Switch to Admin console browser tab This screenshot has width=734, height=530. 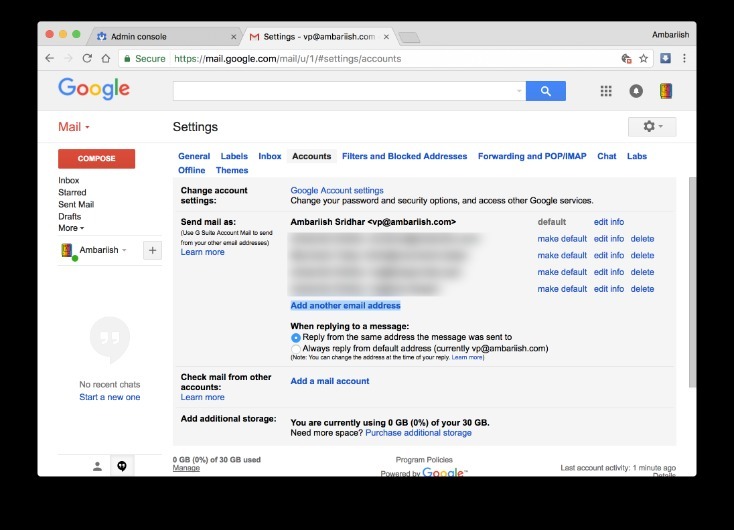165,37
